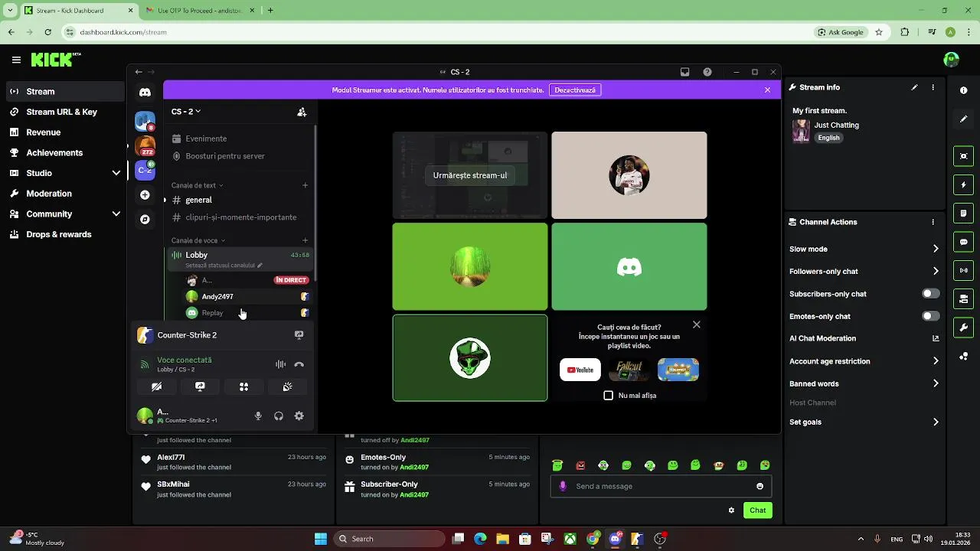Screen dimensions: 980x551
Task: Disconnect from voice with hang-up icon
Action: pos(299,364)
